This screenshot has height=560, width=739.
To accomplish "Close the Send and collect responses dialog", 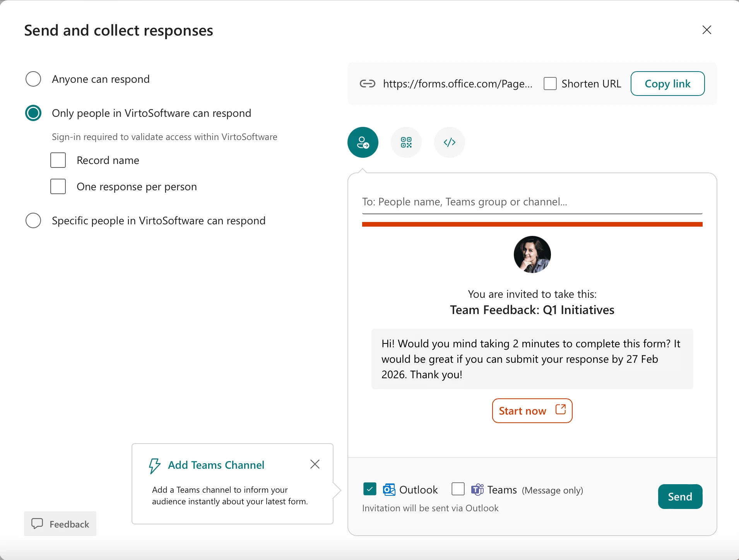I will (x=706, y=30).
